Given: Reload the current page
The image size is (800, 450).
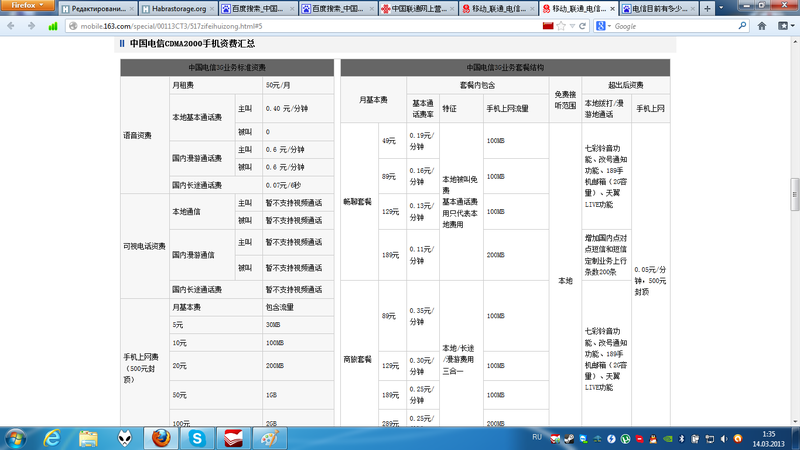Looking at the screenshot, I should click(x=582, y=26).
